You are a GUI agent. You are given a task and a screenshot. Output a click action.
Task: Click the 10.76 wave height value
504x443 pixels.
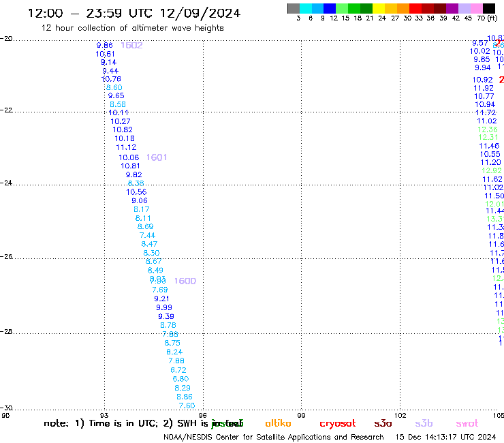pyautogui.click(x=111, y=79)
